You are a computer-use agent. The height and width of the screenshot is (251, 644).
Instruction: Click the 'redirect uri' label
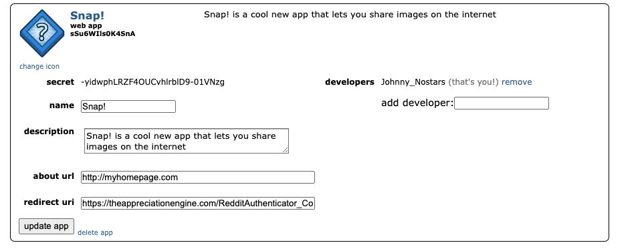(49, 202)
